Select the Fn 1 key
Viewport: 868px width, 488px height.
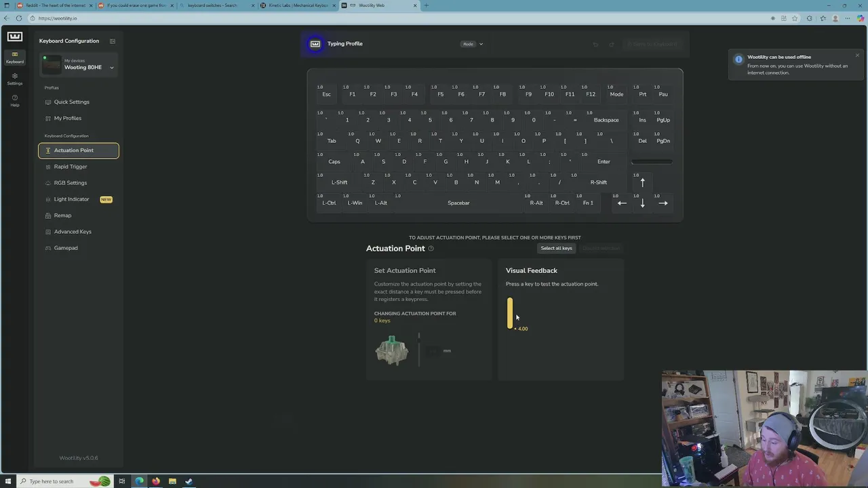(588, 203)
